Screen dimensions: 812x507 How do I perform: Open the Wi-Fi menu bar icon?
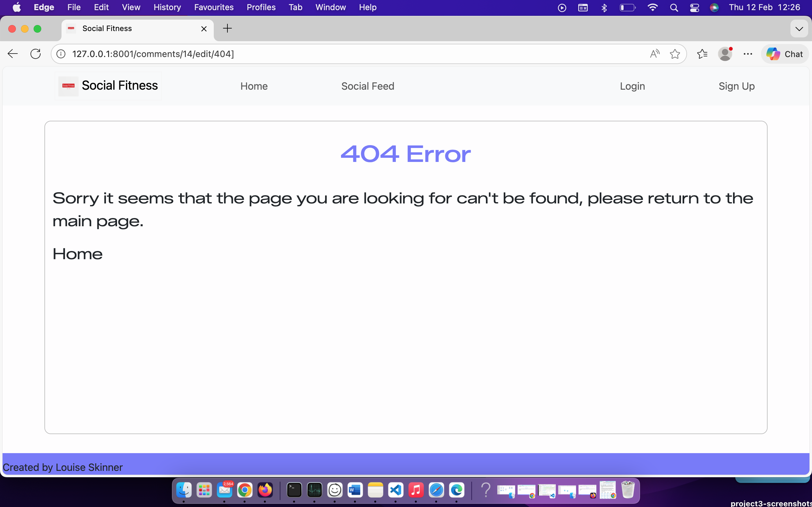[653, 7]
